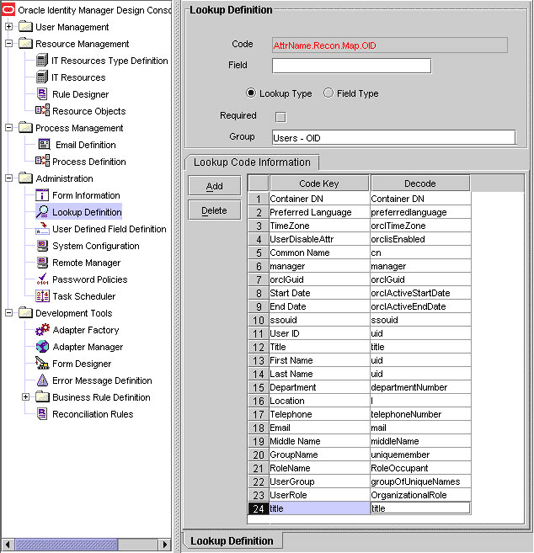Select the Field Type radio button
The width and height of the screenshot is (534, 553).
328,93
